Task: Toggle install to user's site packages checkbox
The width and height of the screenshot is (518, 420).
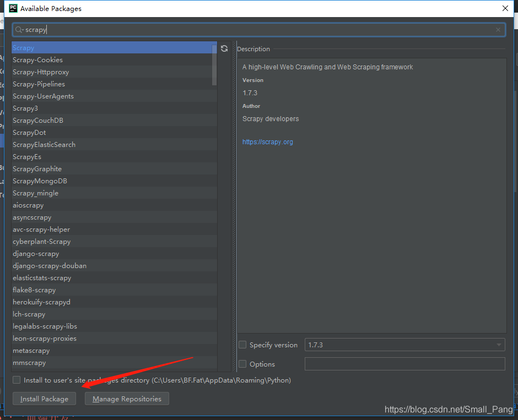Action: point(17,380)
